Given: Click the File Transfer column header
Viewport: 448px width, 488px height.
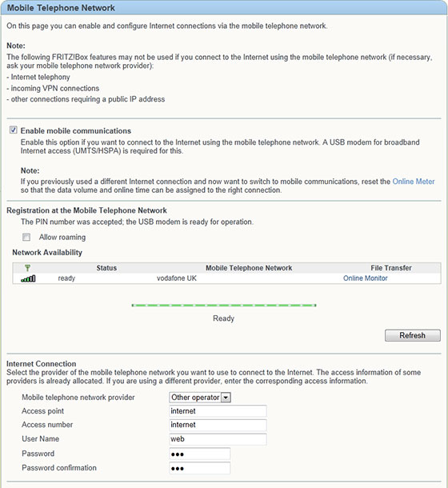Looking at the screenshot, I should point(391,268).
